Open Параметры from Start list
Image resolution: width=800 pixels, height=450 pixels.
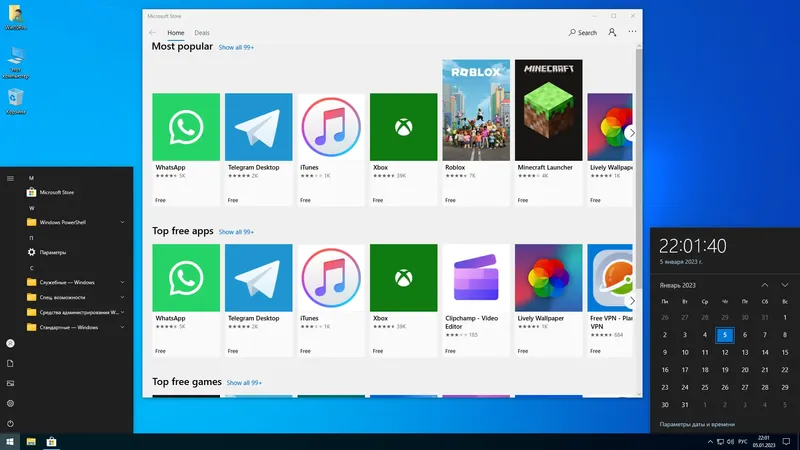[x=76, y=253]
